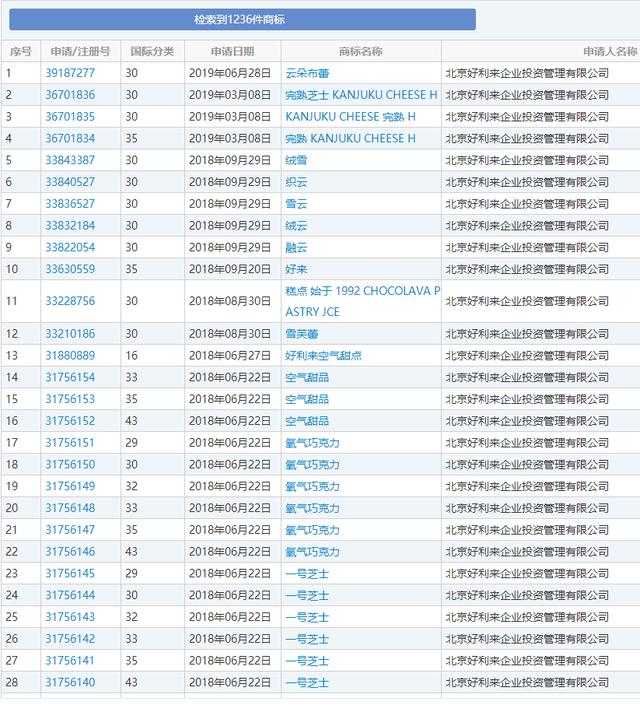The width and height of the screenshot is (640, 705).
Task: Open registration number 31756142
Action: tap(70, 639)
